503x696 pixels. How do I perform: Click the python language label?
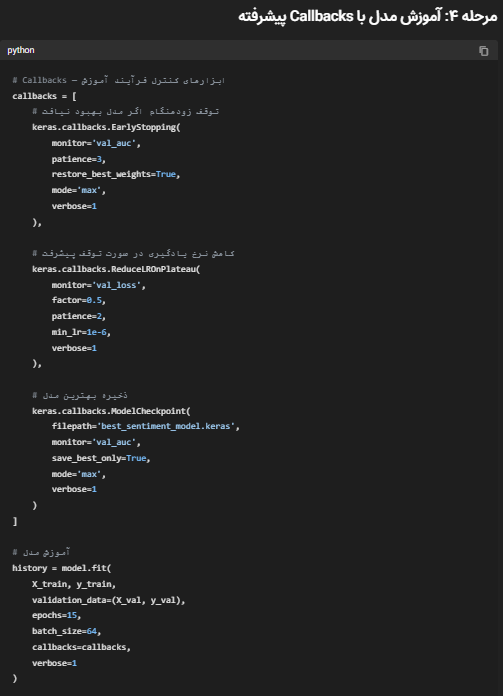click(20, 50)
